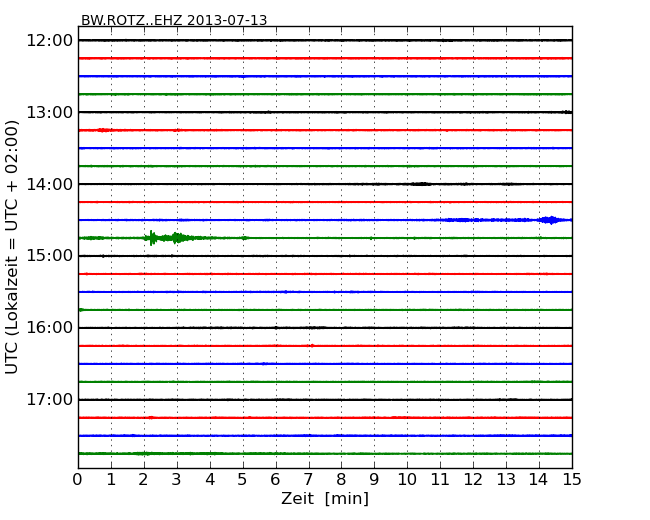This screenshot has width=650, height=520.
Task: Click the UTC Lokalzeit vertical axis label
Action: point(12,247)
